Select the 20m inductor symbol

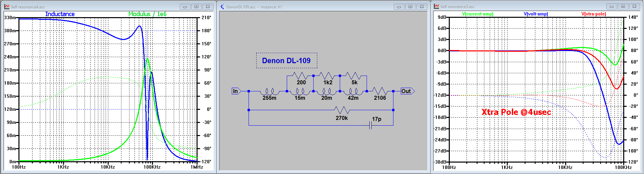pyautogui.click(x=327, y=91)
